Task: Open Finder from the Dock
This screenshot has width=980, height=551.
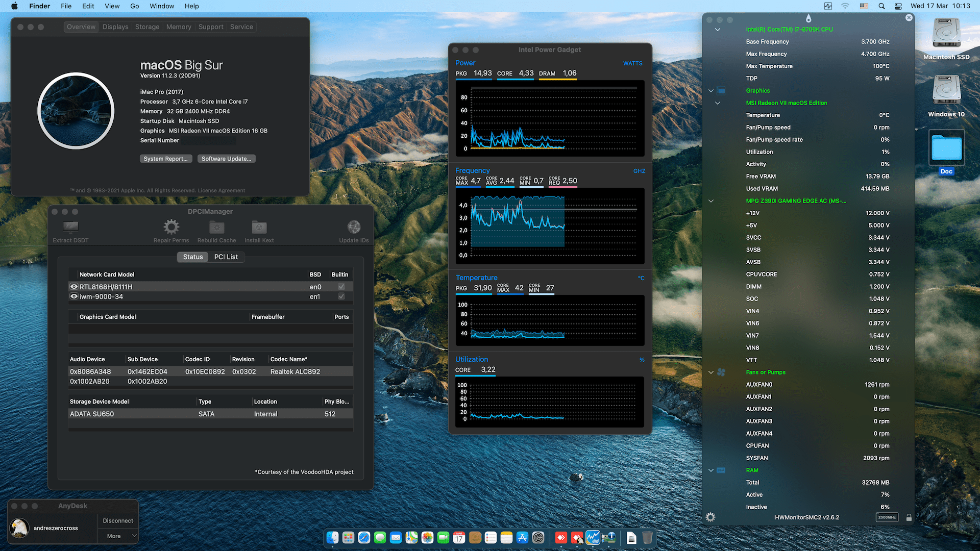Action: coord(332,537)
